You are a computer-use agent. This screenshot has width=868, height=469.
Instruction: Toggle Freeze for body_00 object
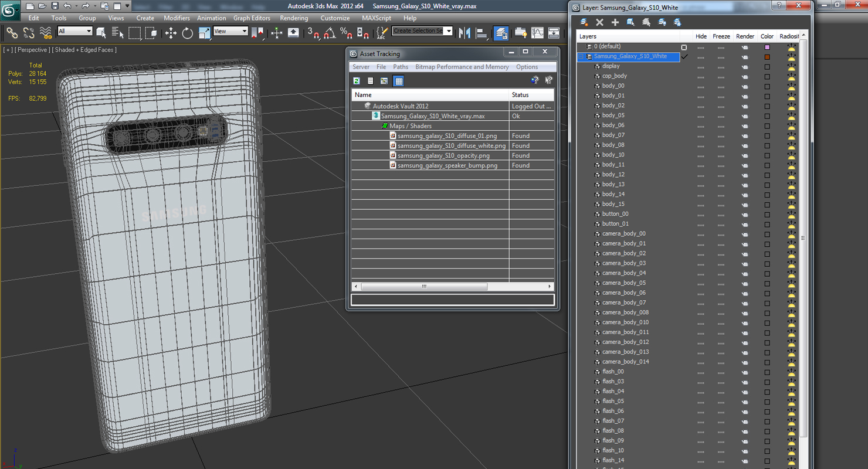coord(721,87)
